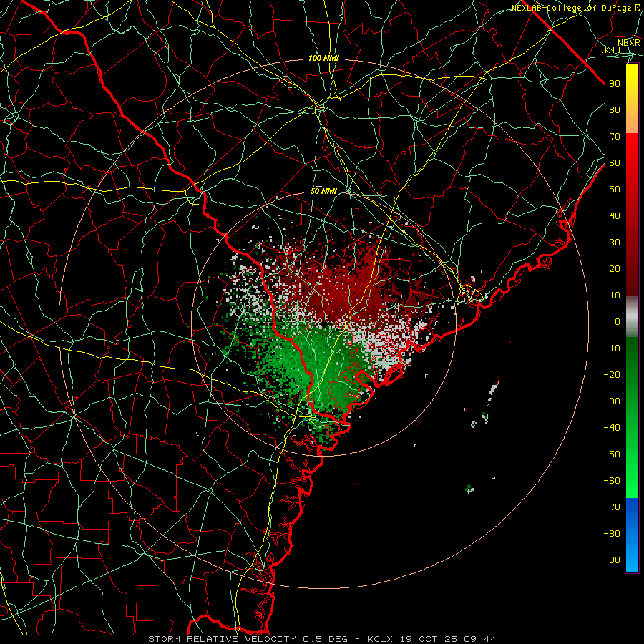
Task: Click the gray zero-velocity segment of the color bar
Action: pyautogui.click(x=632, y=317)
